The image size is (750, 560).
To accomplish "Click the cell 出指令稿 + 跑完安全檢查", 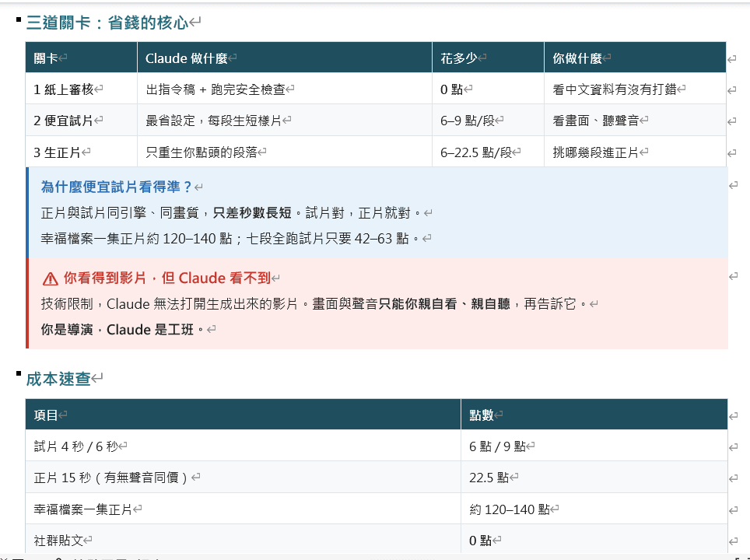I will tap(285, 89).
